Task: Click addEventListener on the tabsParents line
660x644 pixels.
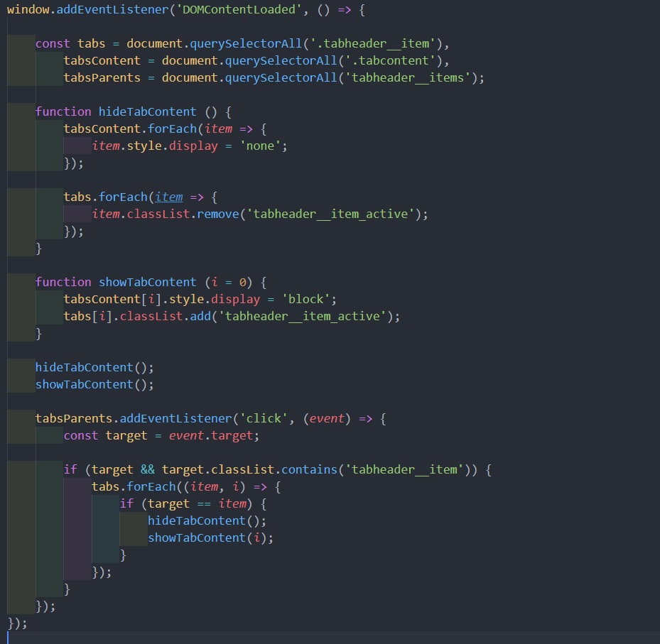Action: (x=175, y=418)
